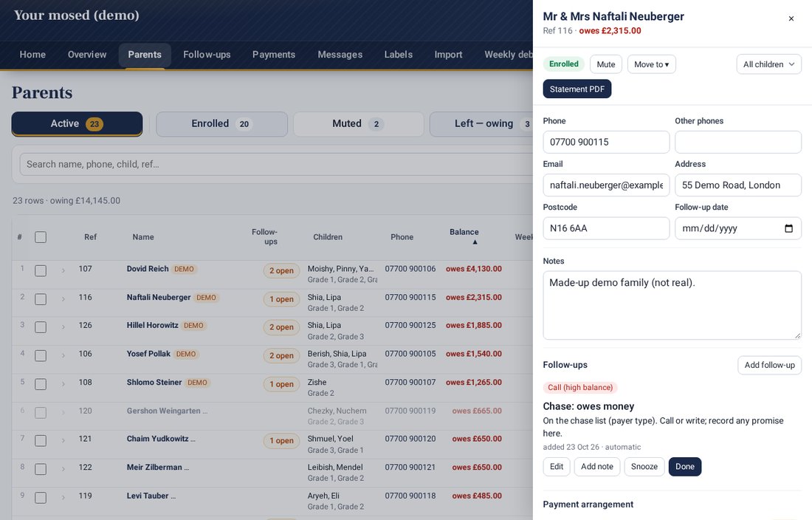
Task: Expand row chevron for Naftali Neuberger
Action: pos(63,299)
